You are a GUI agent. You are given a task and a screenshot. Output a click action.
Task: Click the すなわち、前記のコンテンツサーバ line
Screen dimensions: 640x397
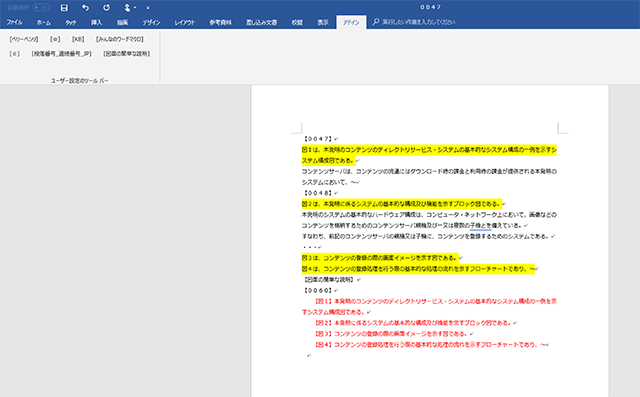427,236
